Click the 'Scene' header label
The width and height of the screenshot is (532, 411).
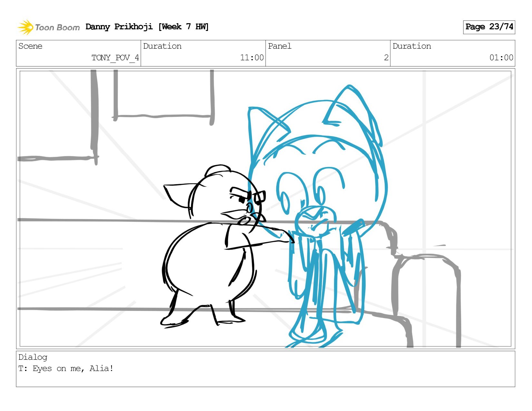30,46
